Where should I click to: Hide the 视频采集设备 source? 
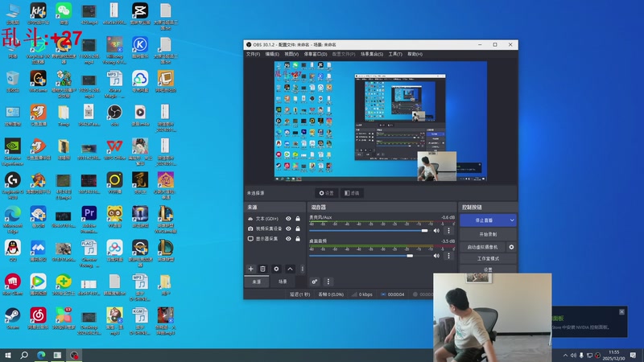coord(288,228)
